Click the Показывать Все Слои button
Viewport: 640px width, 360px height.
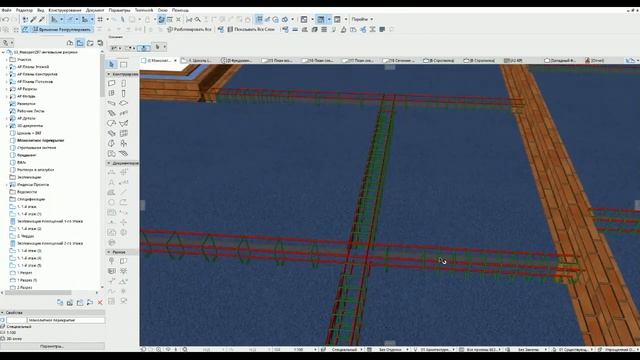[x=251, y=29]
